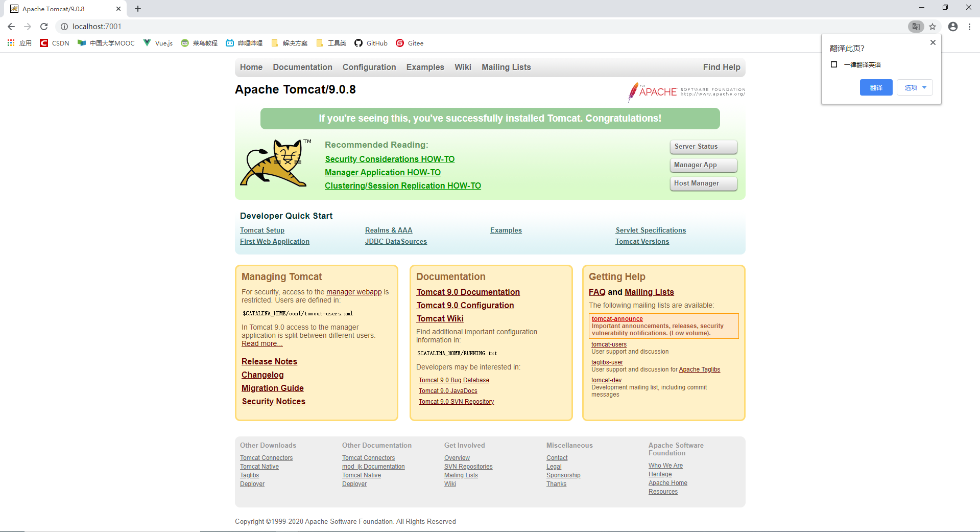Reload the localhost page
The image size is (980, 532).
pos(44,27)
